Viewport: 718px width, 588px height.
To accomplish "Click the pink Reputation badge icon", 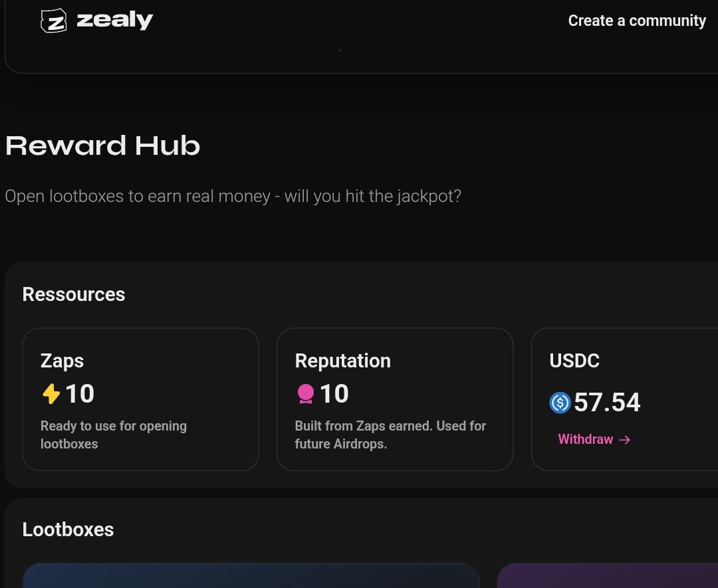I will pos(306,393).
